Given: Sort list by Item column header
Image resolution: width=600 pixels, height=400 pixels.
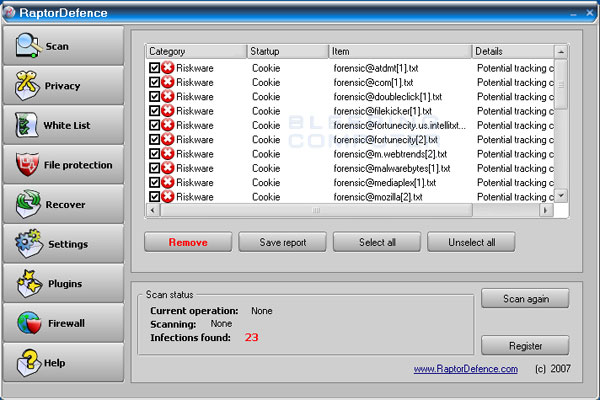Looking at the screenshot, I should 400,51.
